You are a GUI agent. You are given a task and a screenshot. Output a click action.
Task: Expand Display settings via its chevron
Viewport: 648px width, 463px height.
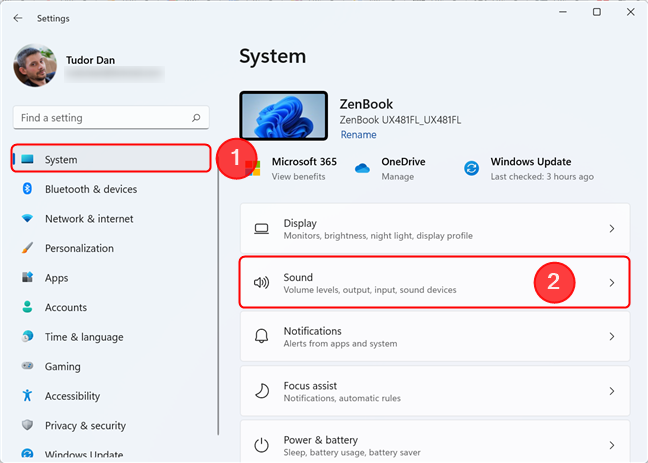point(612,229)
